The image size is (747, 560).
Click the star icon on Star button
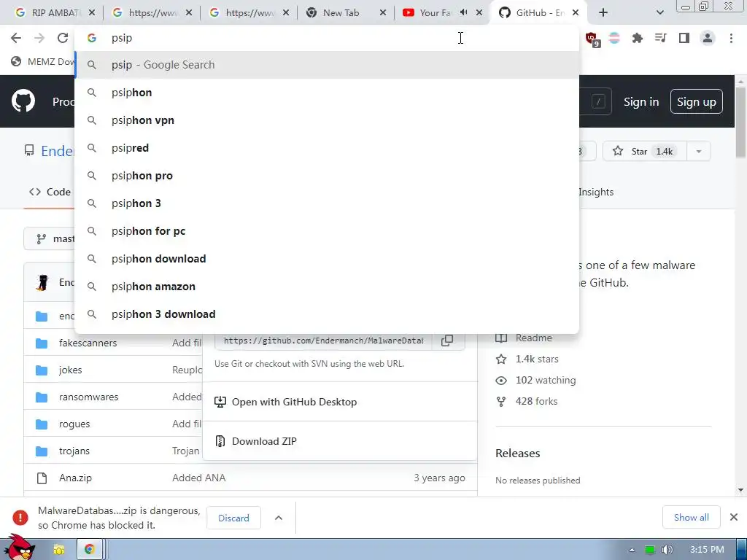618,151
